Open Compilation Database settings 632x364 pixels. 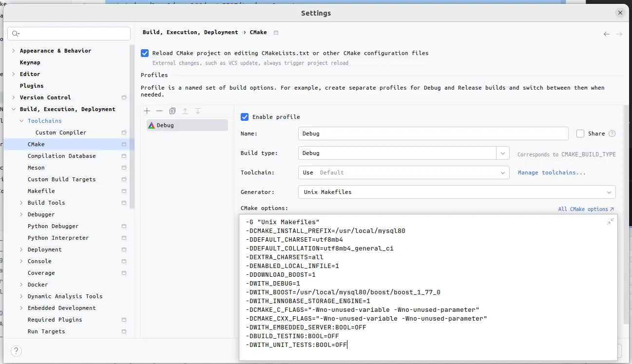coord(62,156)
